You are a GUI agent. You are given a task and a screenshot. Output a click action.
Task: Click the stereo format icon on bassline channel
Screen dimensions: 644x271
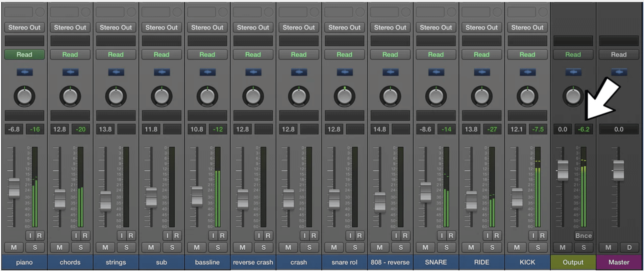(207, 72)
